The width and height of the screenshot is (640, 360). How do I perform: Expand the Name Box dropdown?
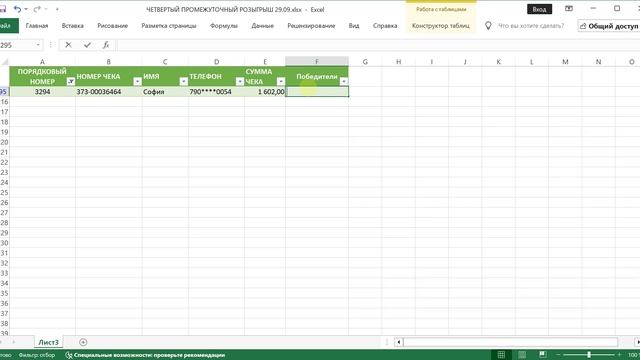point(38,45)
